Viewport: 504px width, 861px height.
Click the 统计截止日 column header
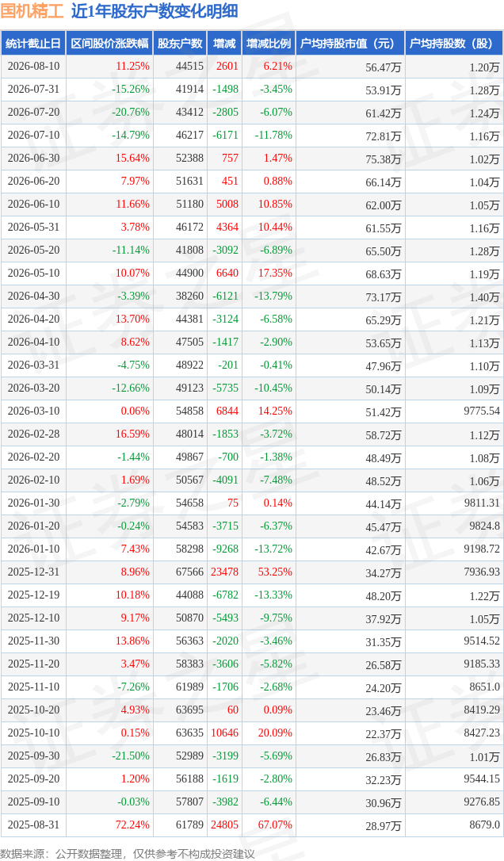click(33, 44)
